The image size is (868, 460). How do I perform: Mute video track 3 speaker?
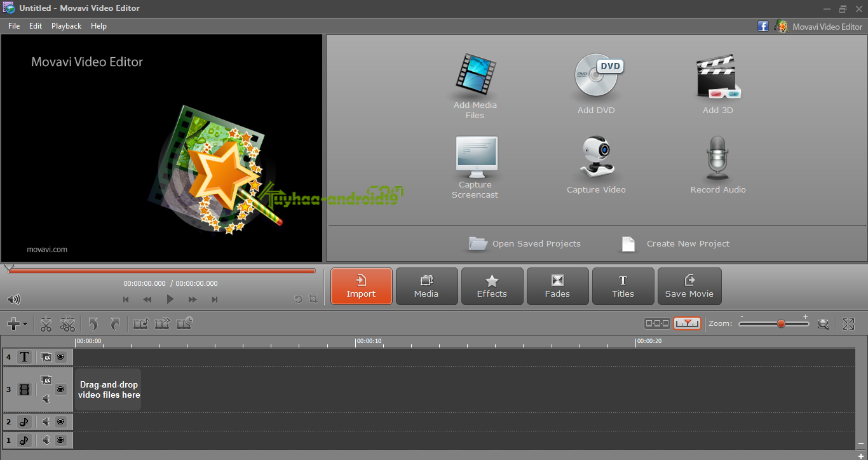[46, 399]
